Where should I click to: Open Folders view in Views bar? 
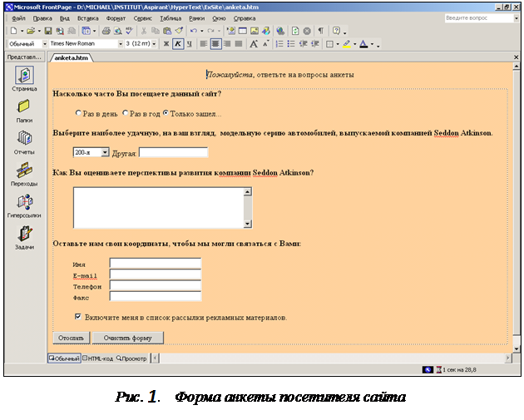pos(24,111)
